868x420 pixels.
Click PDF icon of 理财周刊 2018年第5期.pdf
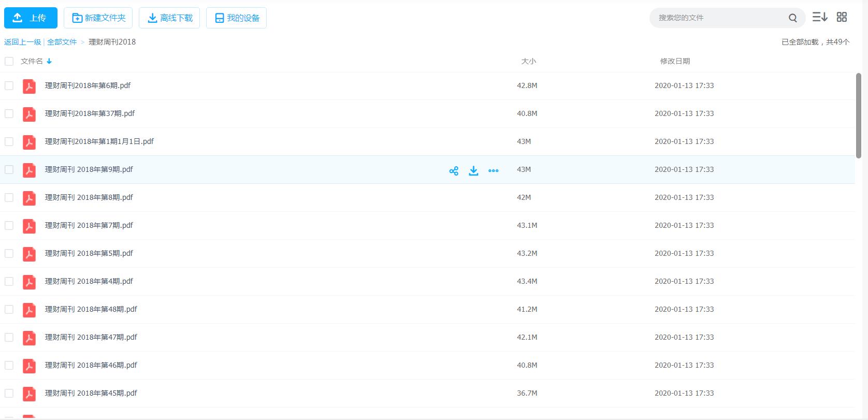pos(30,254)
